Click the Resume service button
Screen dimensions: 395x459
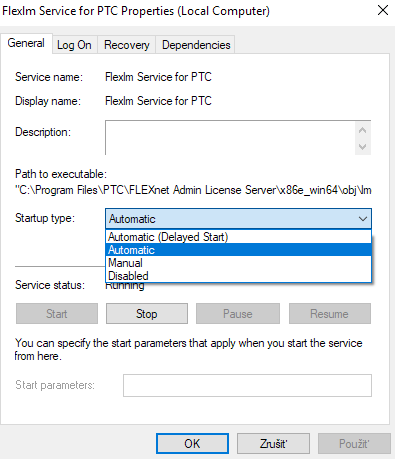click(329, 314)
